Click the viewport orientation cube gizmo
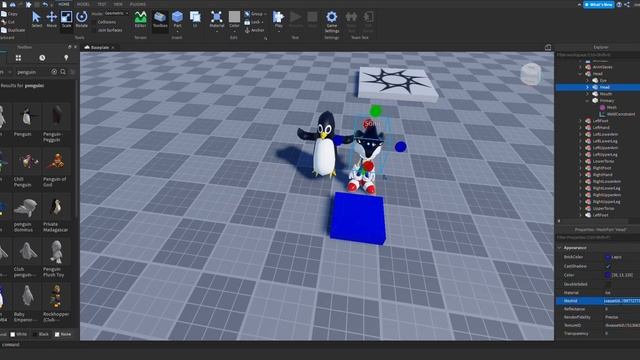This screenshot has width=640, height=360. click(531, 74)
